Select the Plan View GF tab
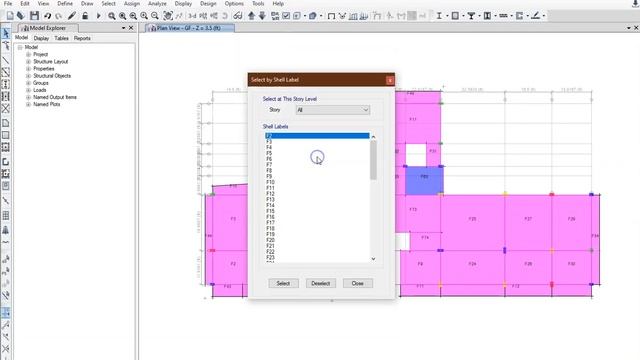Screen dimensions: 640x360 190,28
